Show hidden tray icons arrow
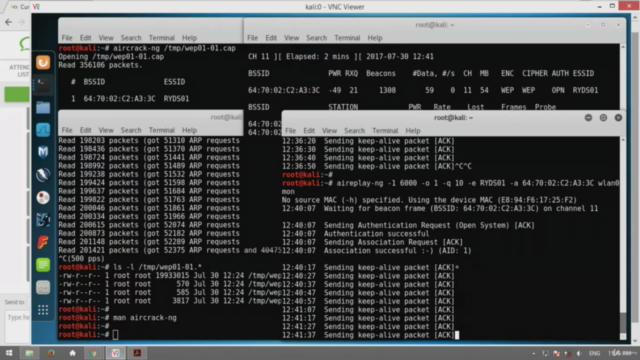 534,353
